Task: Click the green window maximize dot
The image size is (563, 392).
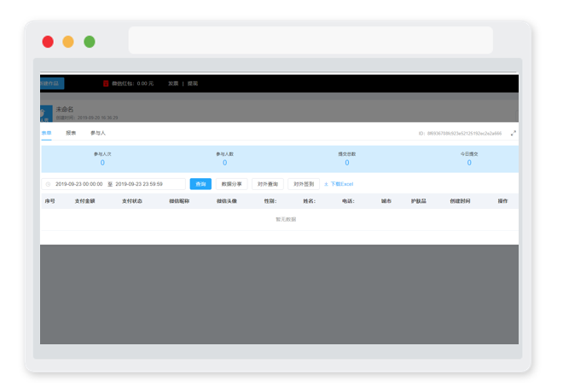Action: [x=90, y=42]
